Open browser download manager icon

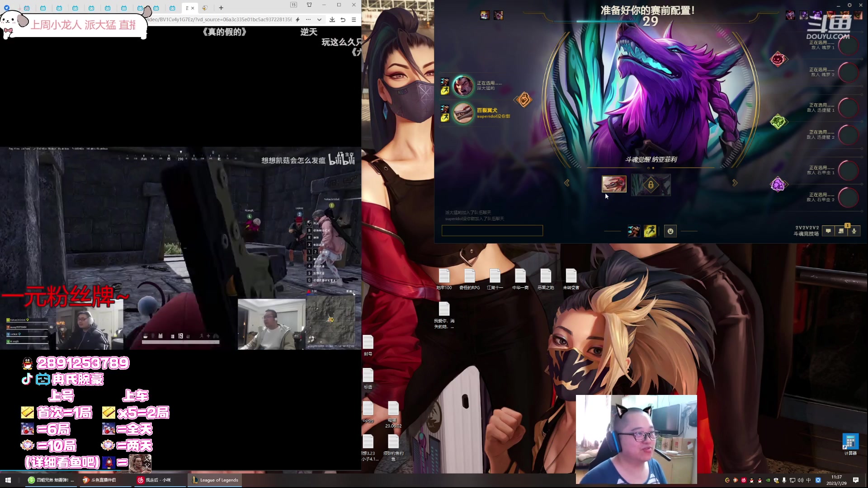(x=332, y=19)
